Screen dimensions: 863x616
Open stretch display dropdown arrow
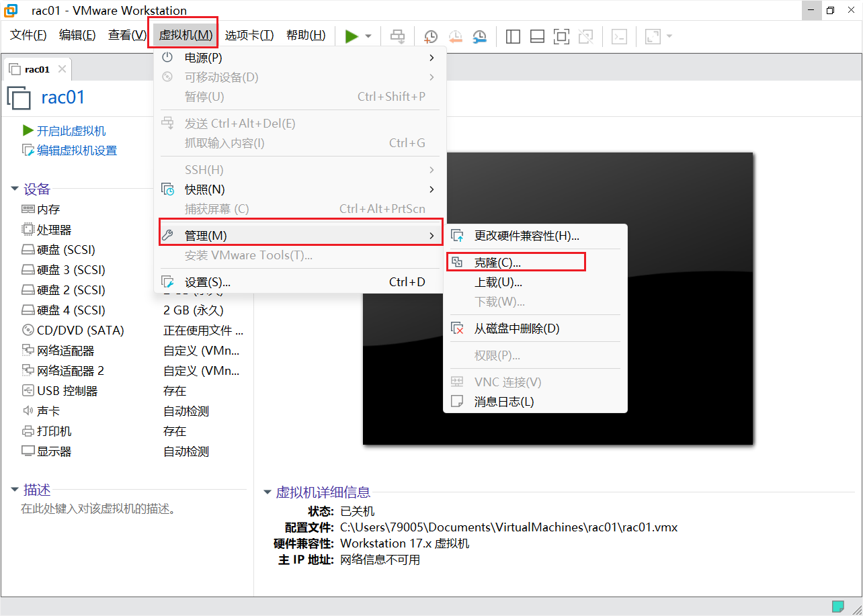pyautogui.click(x=669, y=36)
